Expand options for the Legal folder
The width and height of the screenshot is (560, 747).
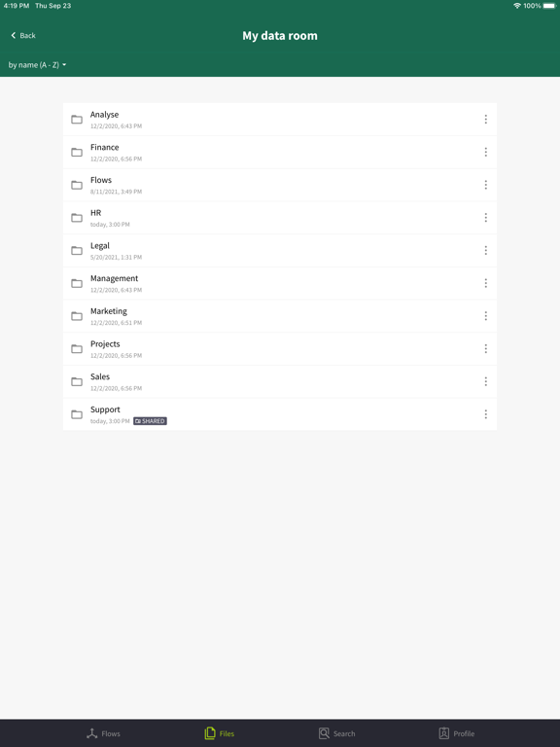486,251
